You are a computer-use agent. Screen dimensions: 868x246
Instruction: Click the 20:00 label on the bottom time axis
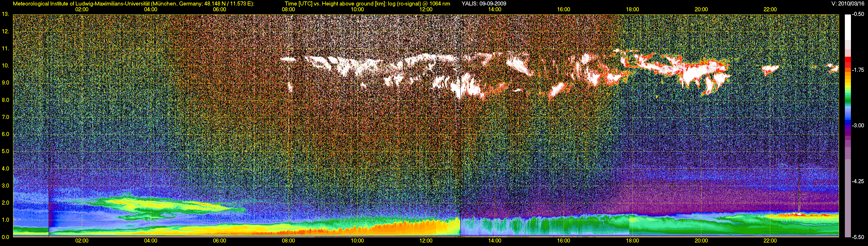coord(701,241)
